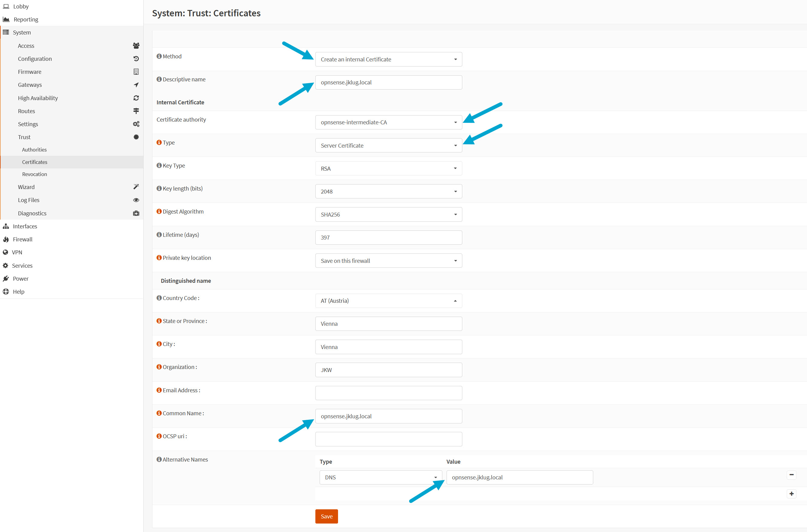Click the VPN globe icon
Viewport: 807px width, 532px height.
click(5, 252)
